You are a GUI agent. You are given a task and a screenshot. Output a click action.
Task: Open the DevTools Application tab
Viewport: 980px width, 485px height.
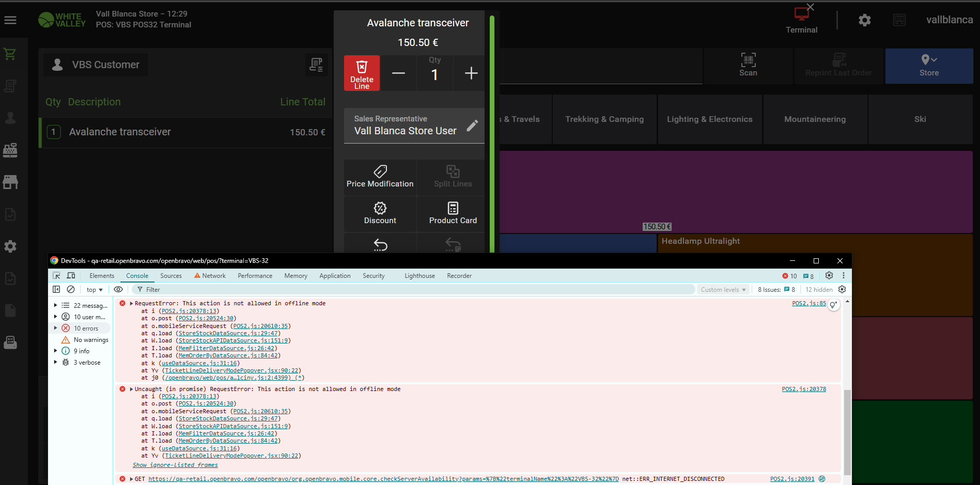click(335, 276)
